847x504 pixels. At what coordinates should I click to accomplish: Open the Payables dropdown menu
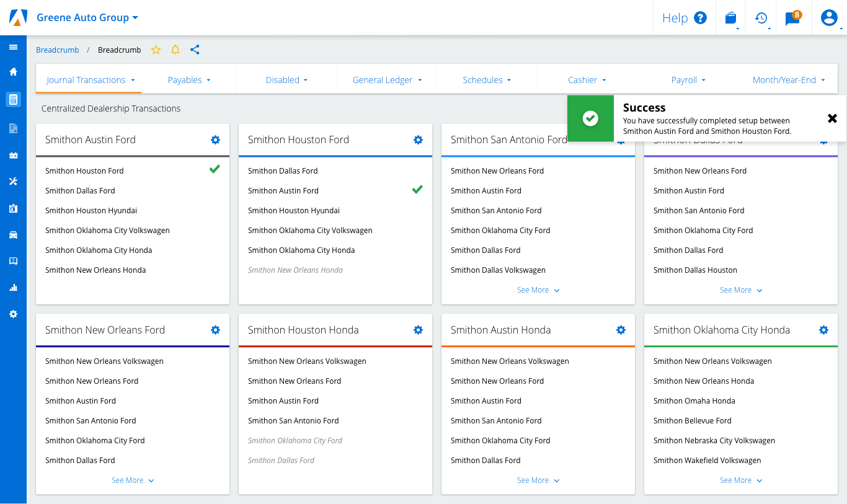[188, 80]
